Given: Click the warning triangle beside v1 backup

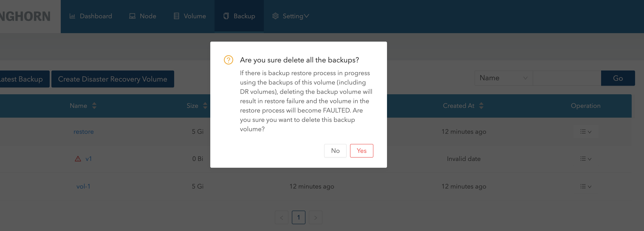Looking at the screenshot, I should pyautogui.click(x=78, y=159).
